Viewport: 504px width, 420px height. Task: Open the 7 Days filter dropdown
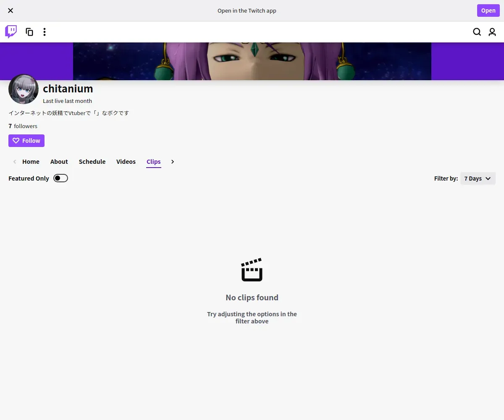[x=478, y=178]
